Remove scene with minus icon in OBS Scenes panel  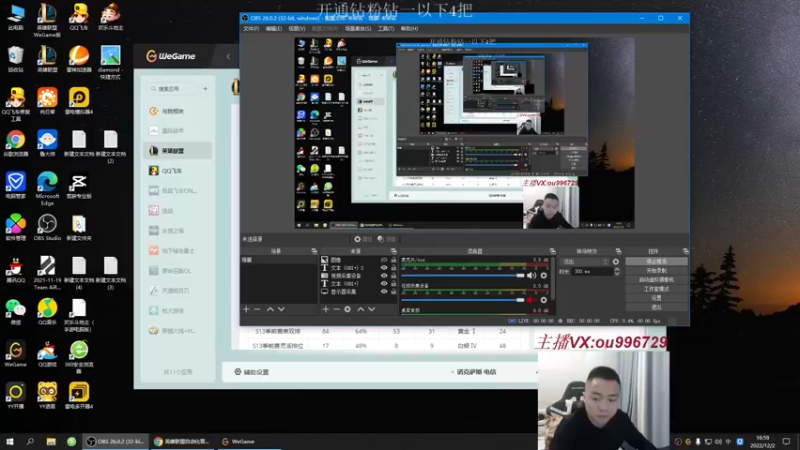click(x=257, y=309)
